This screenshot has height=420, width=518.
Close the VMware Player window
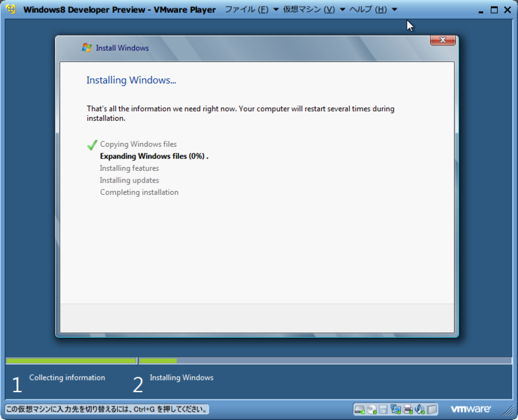point(508,10)
